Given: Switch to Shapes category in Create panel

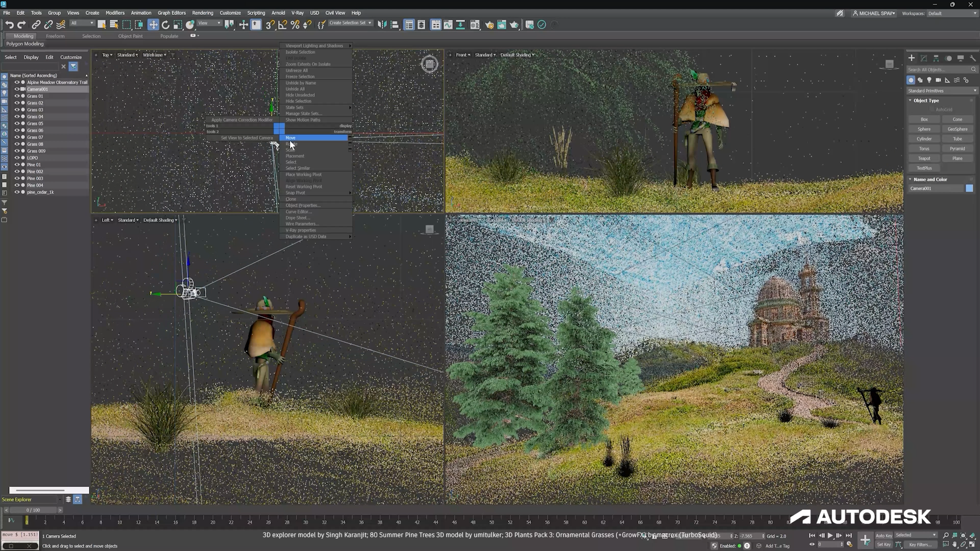Looking at the screenshot, I should [x=920, y=80].
